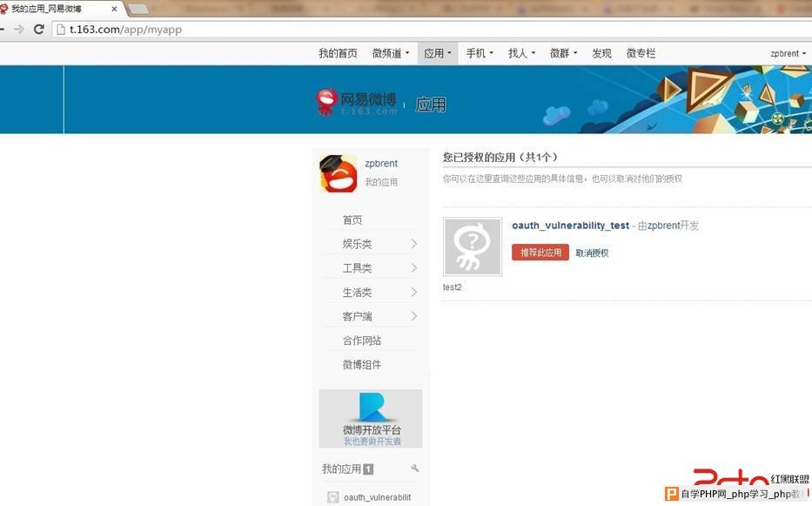Click the address bar showing t.163.com/app/myapp

point(430,30)
